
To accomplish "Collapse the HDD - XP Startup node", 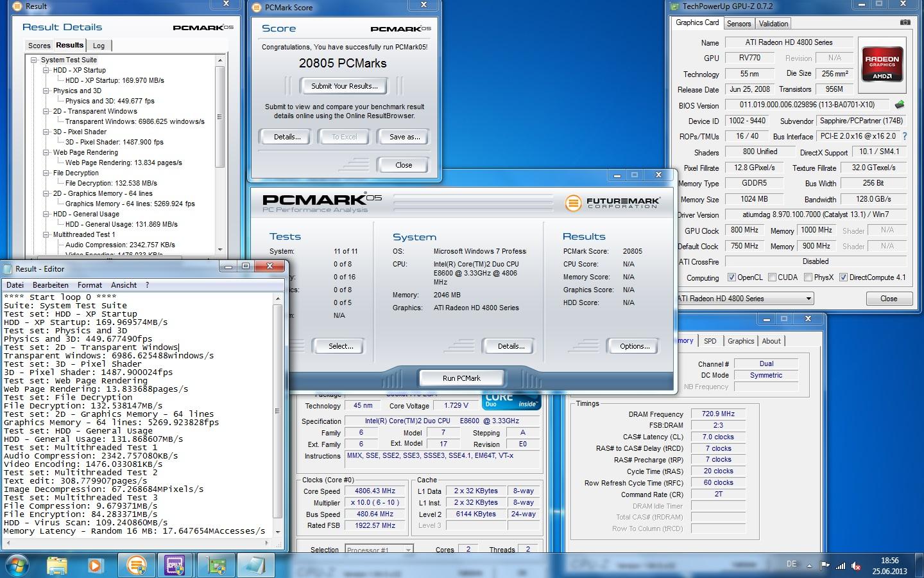I will pos(46,70).
